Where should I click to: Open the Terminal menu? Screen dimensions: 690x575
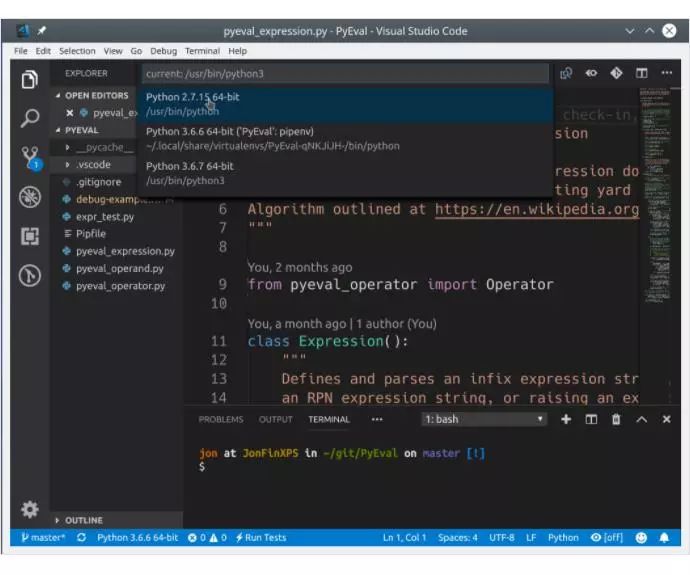pyautogui.click(x=202, y=51)
